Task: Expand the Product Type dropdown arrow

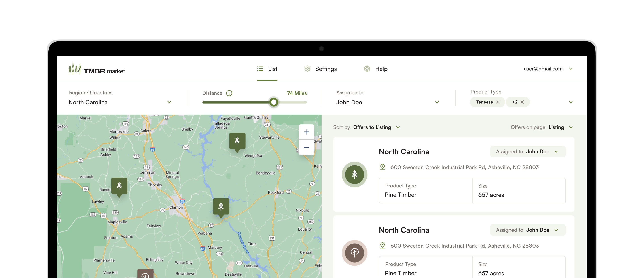Action: click(x=571, y=102)
